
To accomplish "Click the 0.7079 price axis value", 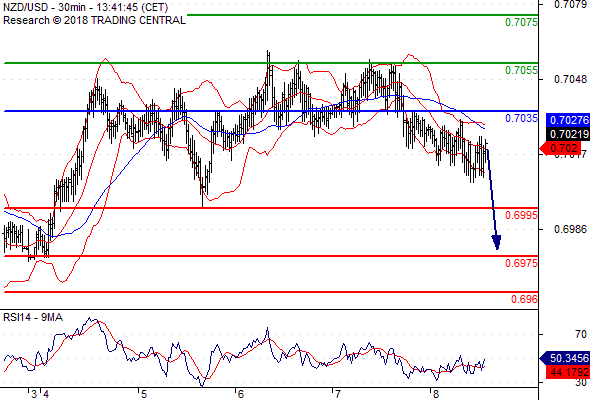I will point(570,4).
